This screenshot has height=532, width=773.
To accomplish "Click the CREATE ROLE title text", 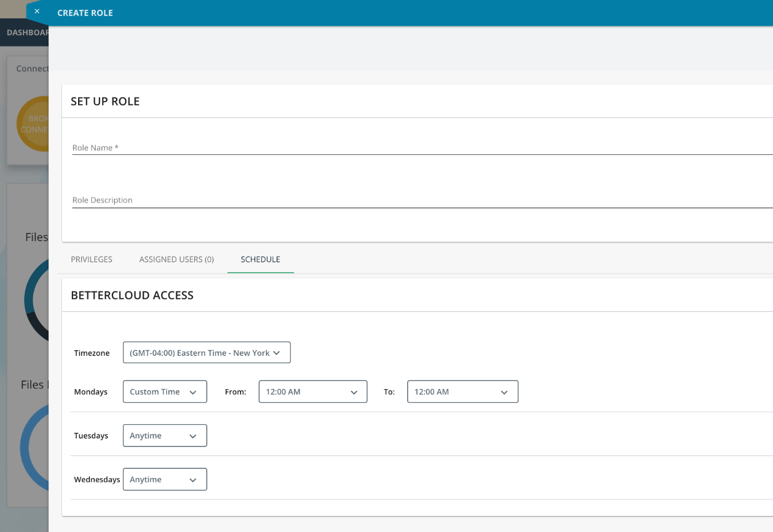I will click(x=85, y=13).
